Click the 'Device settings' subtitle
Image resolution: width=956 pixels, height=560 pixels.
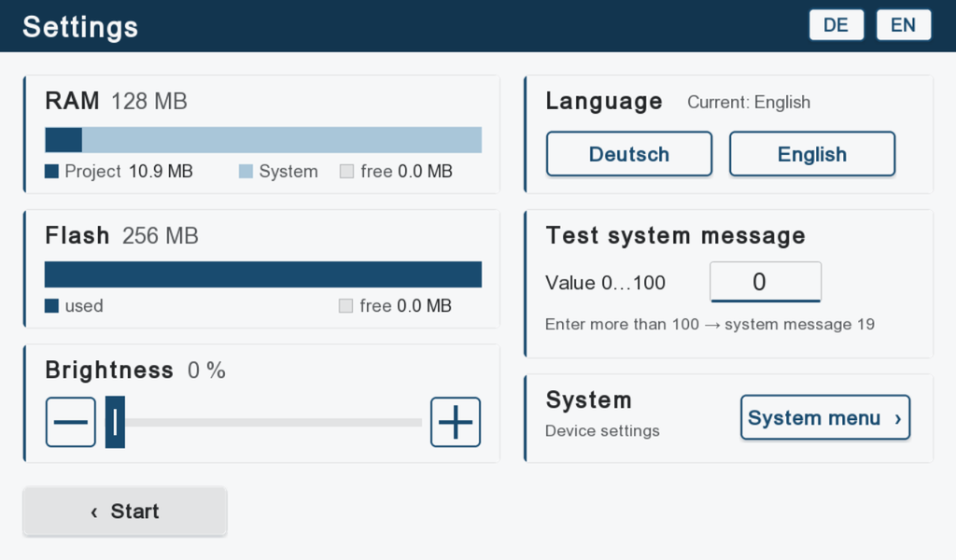click(602, 431)
